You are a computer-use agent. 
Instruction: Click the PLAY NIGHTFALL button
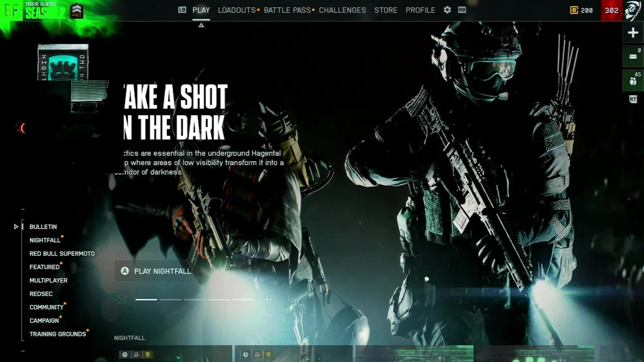(156, 271)
